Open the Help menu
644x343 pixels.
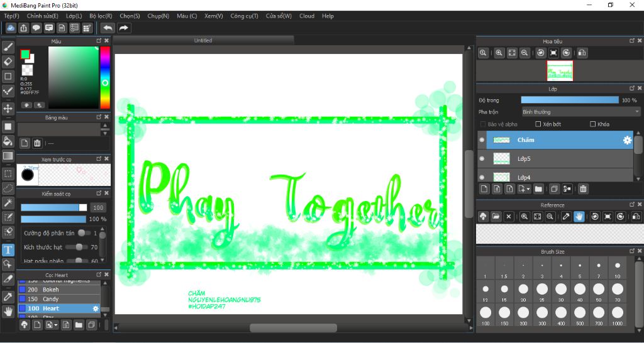click(328, 16)
